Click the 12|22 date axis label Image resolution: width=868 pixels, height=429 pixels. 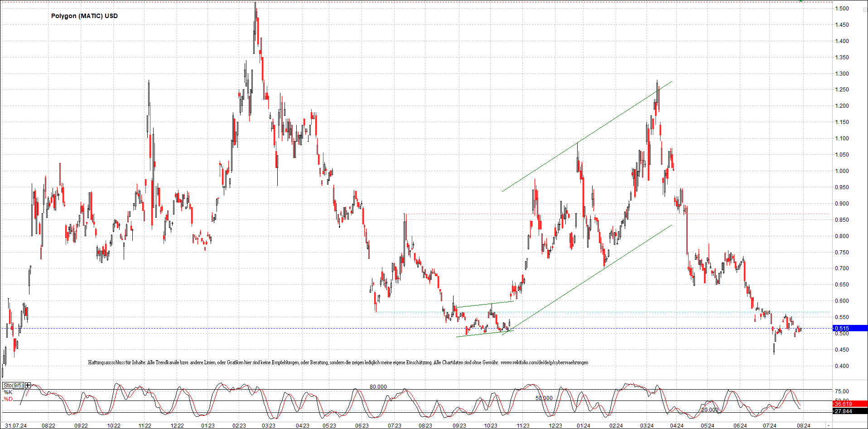point(177,425)
